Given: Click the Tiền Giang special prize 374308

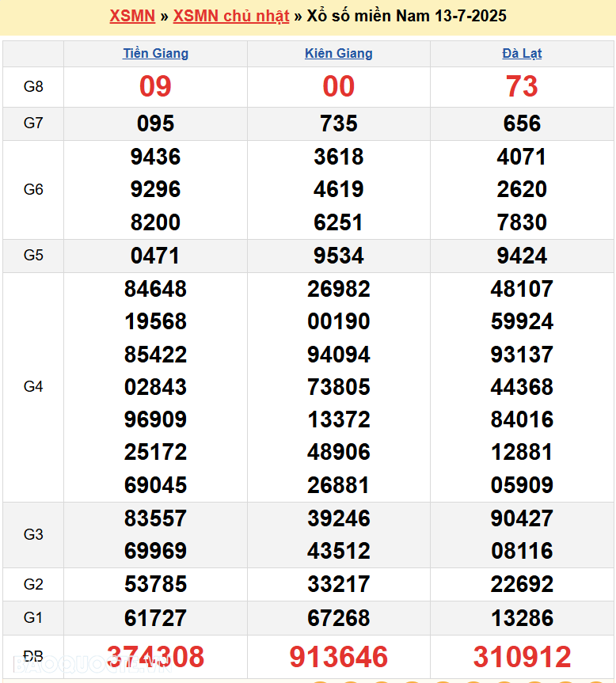Looking at the screenshot, I should (x=155, y=657).
